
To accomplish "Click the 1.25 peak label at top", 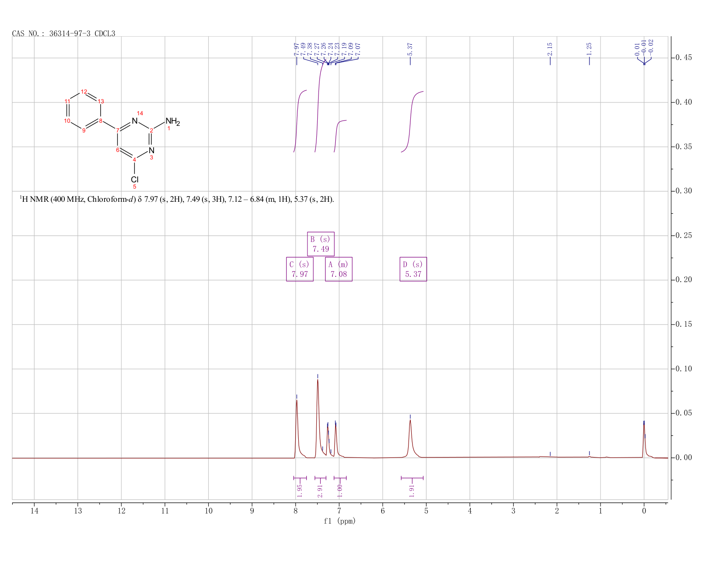I will pyautogui.click(x=589, y=49).
